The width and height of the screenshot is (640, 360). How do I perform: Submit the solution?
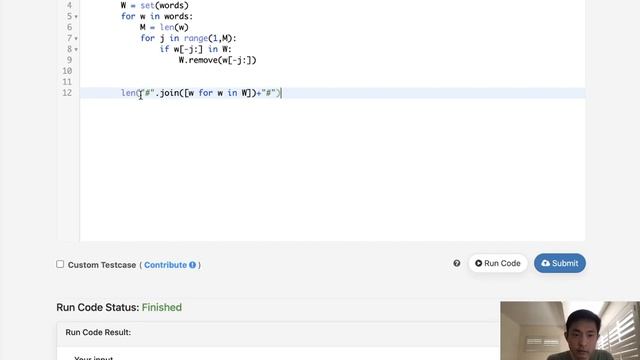(560, 263)
